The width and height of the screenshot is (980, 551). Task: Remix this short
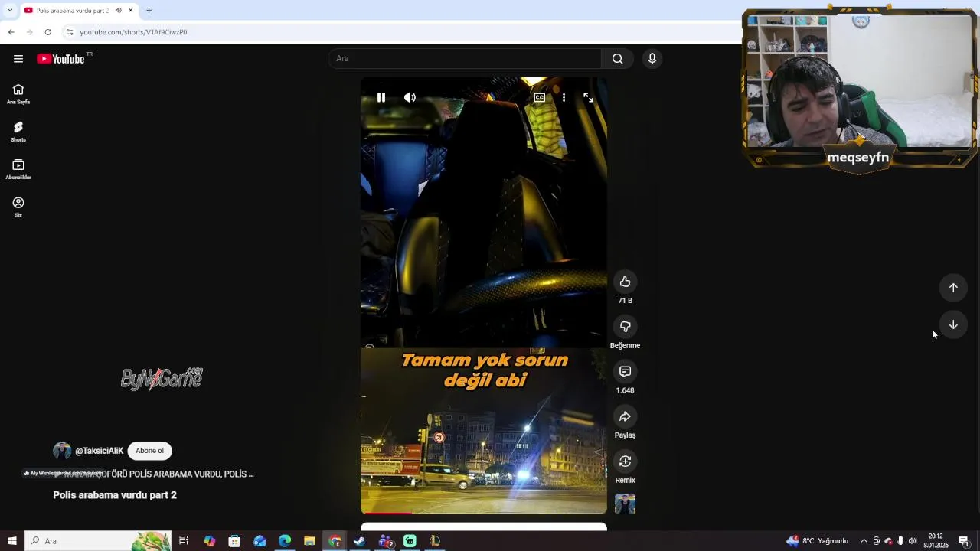(x=625, y=461)
